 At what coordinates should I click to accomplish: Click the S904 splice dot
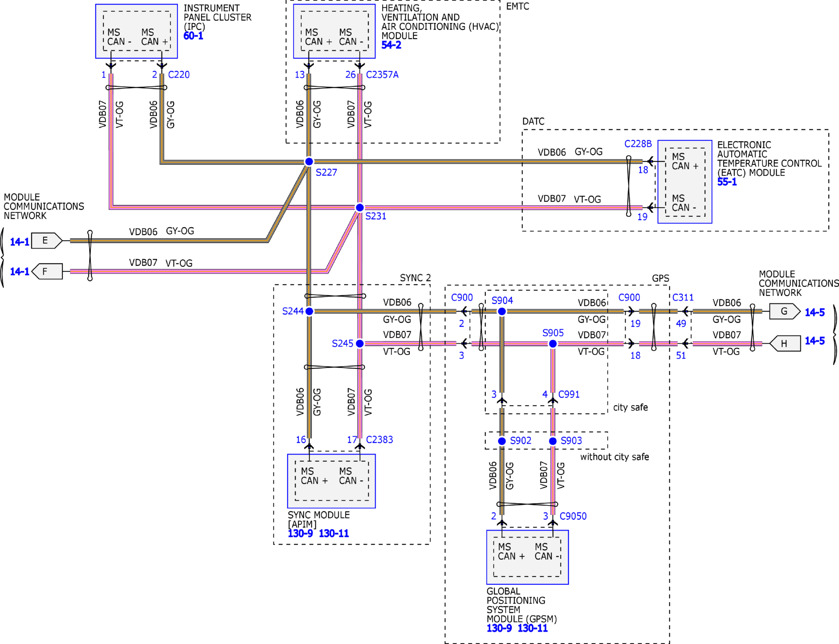click(x=501, y=311)
